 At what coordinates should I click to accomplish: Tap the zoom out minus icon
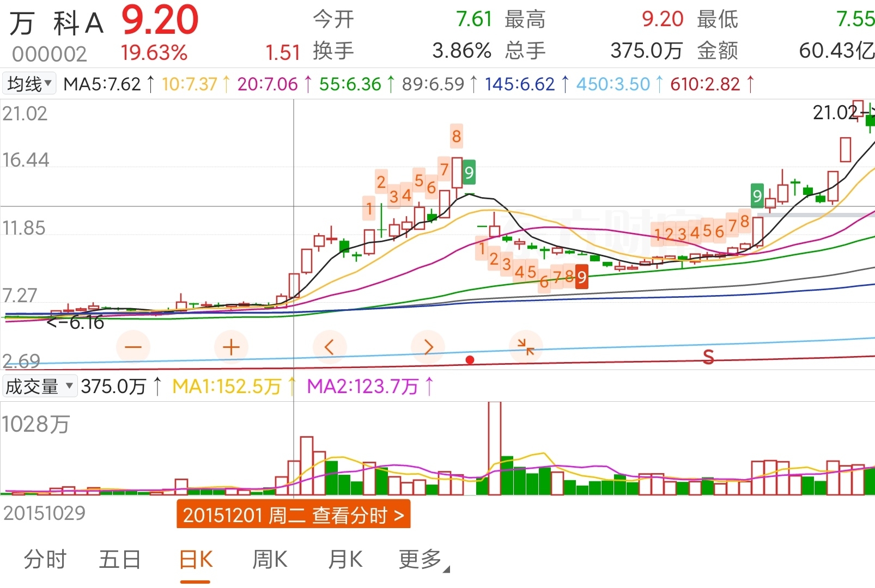tap(133, 347)
